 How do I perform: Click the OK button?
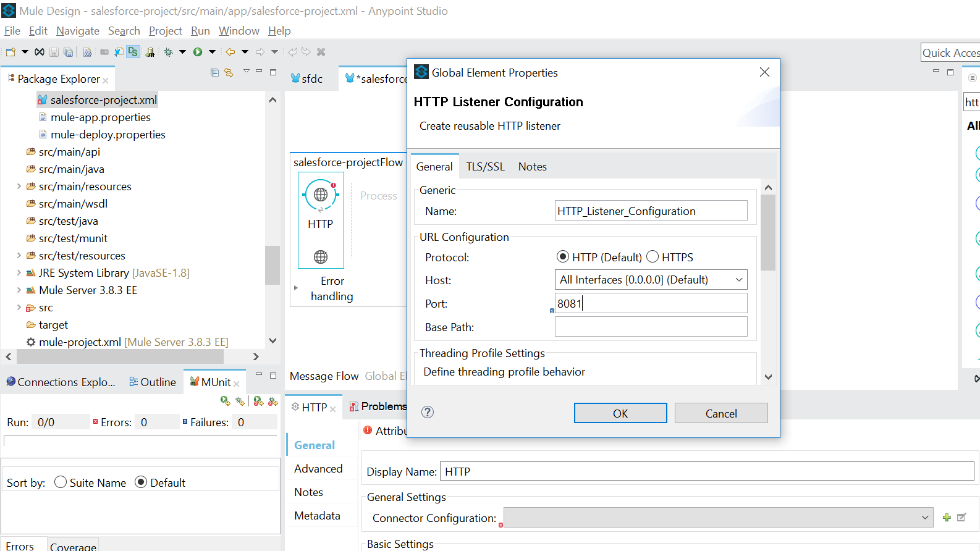click(x=620, y=413)
